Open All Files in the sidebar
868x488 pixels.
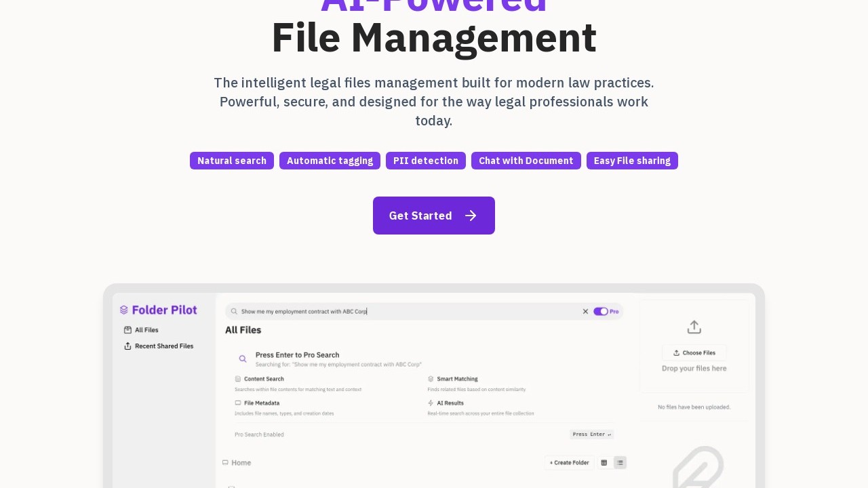tap(146, 330)
